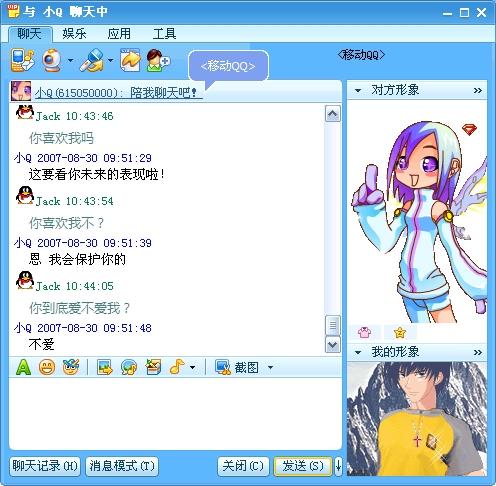
Task: Click the send picture icon
Action: 105,367
